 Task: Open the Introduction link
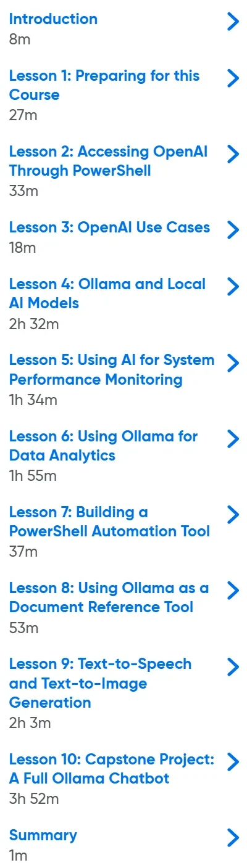pos(53,19)
